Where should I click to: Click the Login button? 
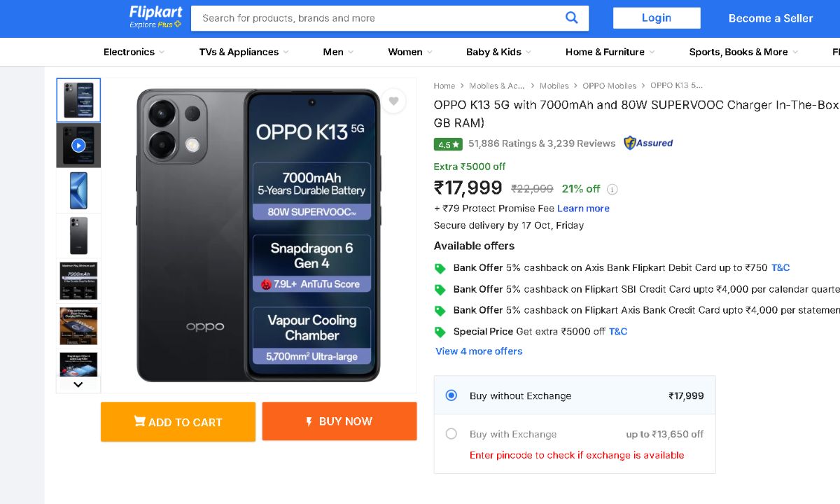(x=657, y=18)
